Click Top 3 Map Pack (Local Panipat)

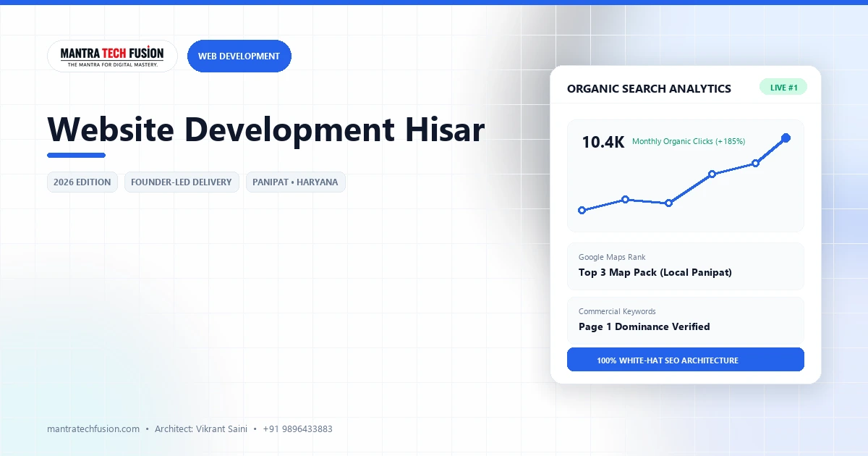[655, 272]
